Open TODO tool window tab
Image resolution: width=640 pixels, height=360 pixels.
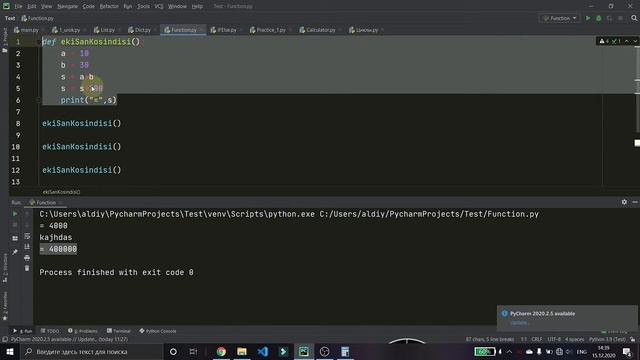pos(50,331)
